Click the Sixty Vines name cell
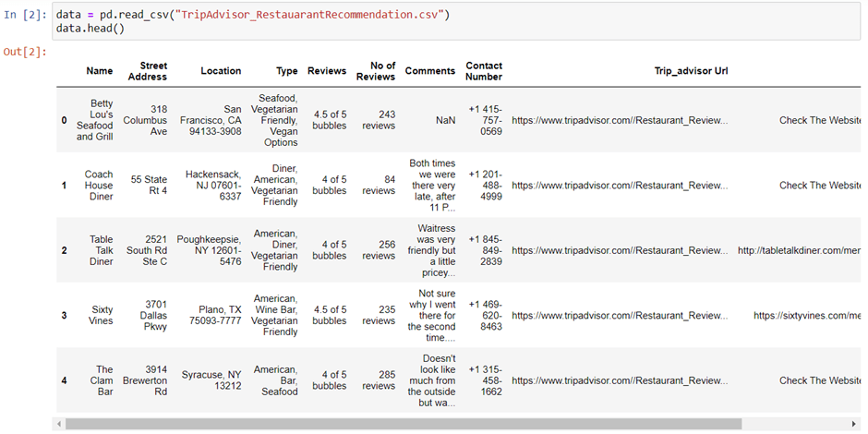The image size is (868, 434). click(x=102, y=316)
